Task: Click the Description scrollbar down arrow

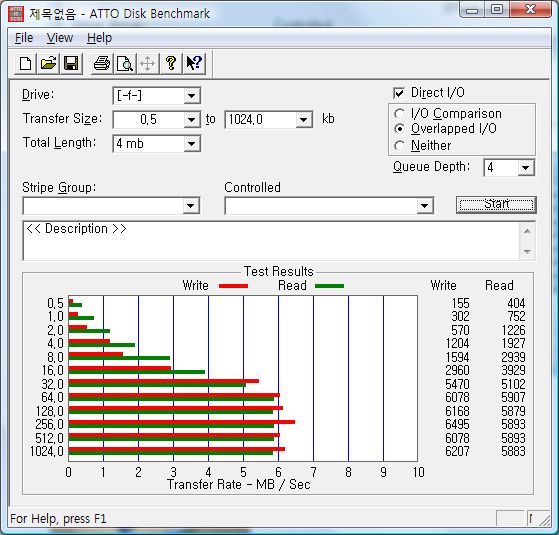Action: [x=527, y=252]
